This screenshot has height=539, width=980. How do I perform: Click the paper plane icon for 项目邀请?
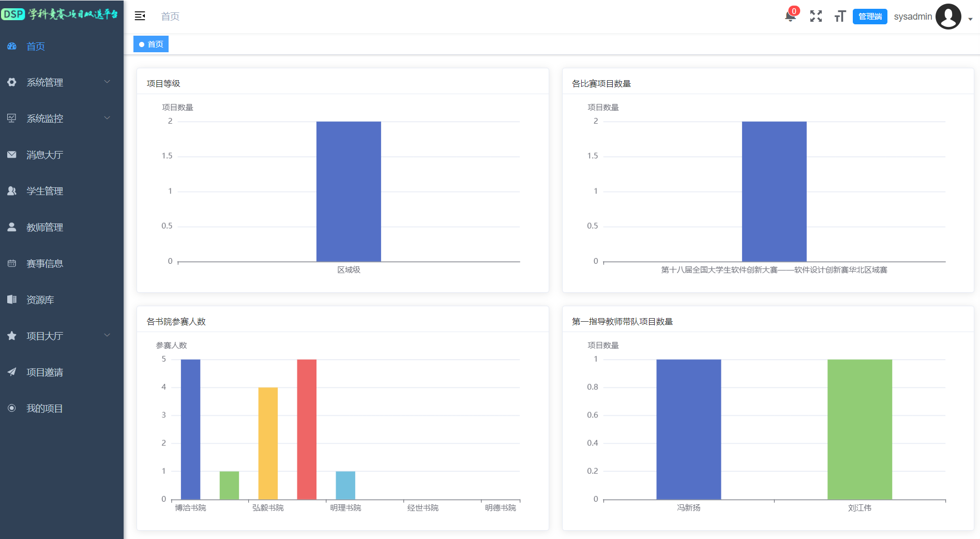coord(12,372)
